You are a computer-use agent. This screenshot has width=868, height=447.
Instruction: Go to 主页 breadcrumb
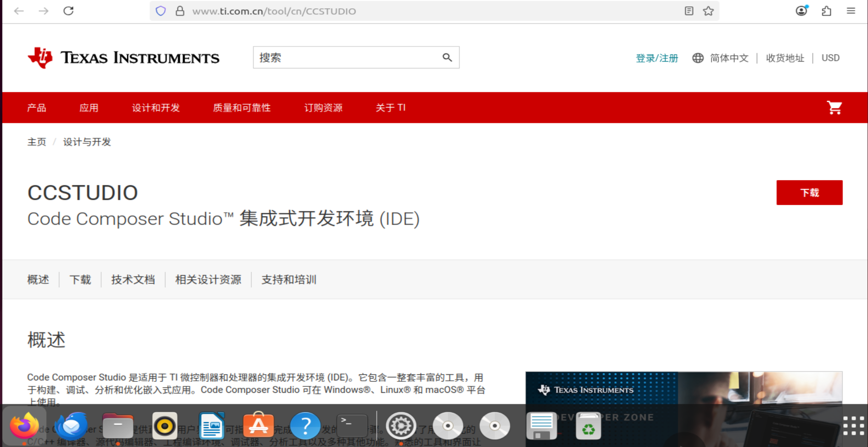[37, 142]
